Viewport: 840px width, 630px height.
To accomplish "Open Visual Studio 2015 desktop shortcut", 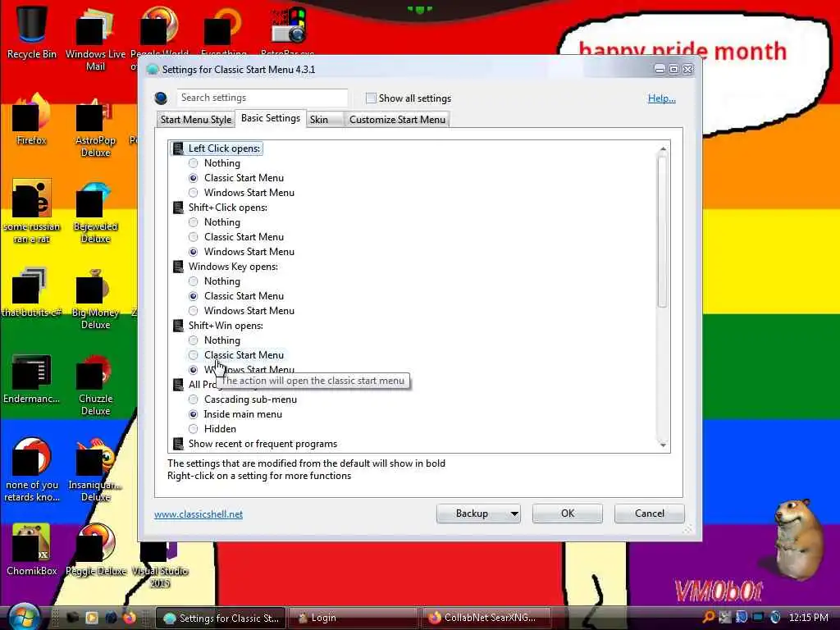I will (x=160, y=564).
